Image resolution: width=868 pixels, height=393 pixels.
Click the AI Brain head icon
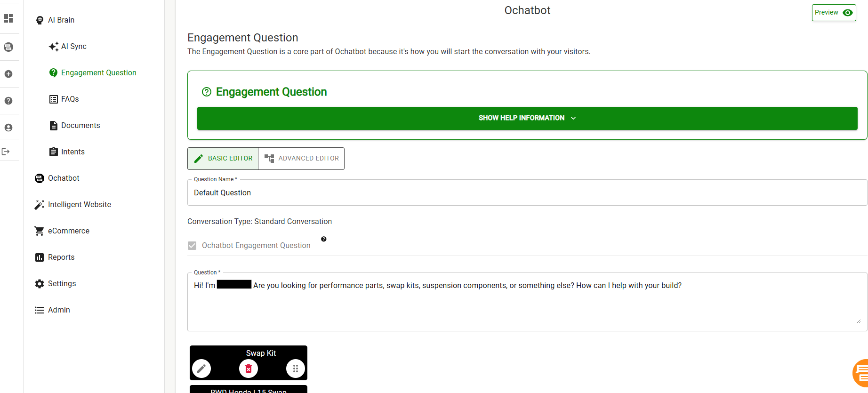pos(40,20)
